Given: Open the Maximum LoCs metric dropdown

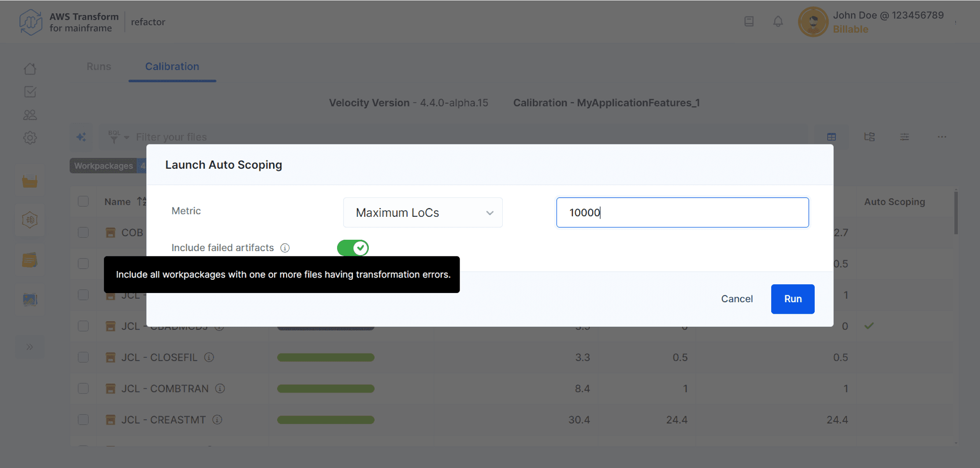Looking at the screenshot, I should (423, 212).
